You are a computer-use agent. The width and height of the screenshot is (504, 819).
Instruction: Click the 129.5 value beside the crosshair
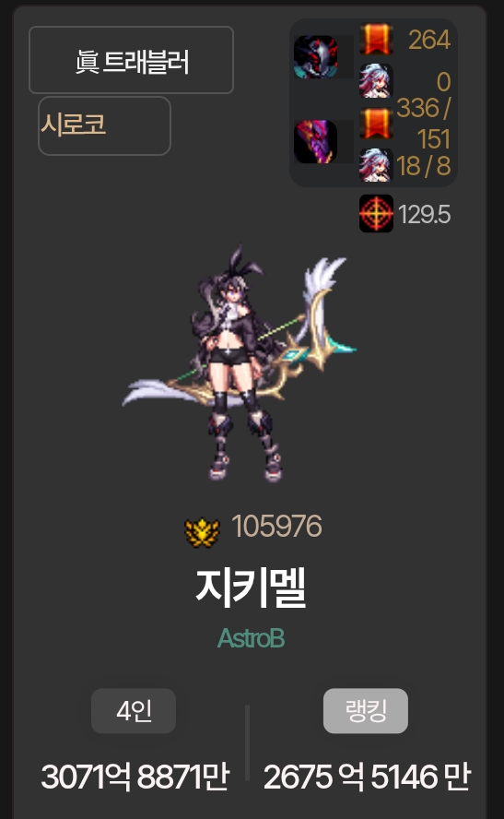point(424,214)
